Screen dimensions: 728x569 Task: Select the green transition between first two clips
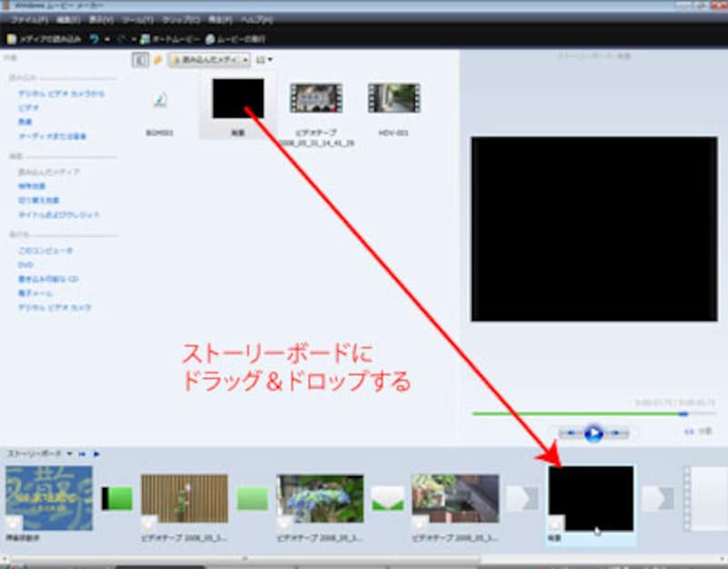coord(116,498)
